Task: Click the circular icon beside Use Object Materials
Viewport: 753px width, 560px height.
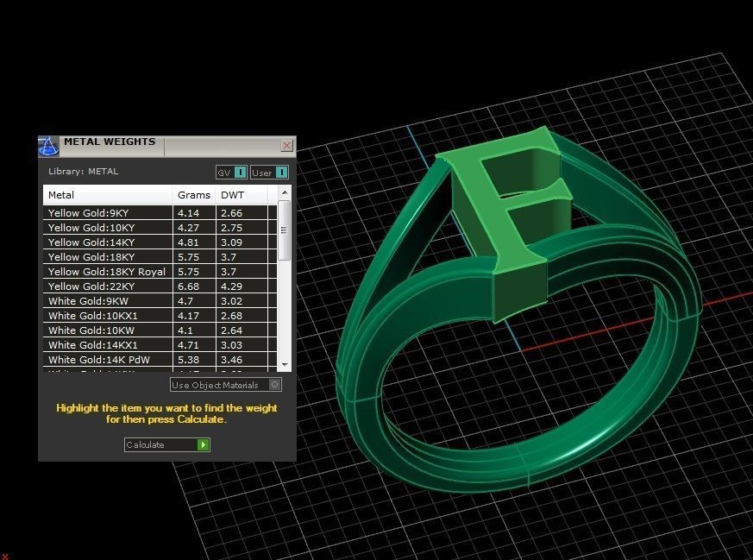Action: tap(275, 384)
